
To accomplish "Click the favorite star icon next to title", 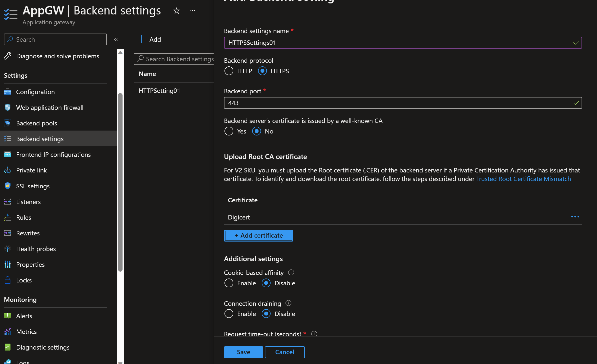I will pos(176,11).
